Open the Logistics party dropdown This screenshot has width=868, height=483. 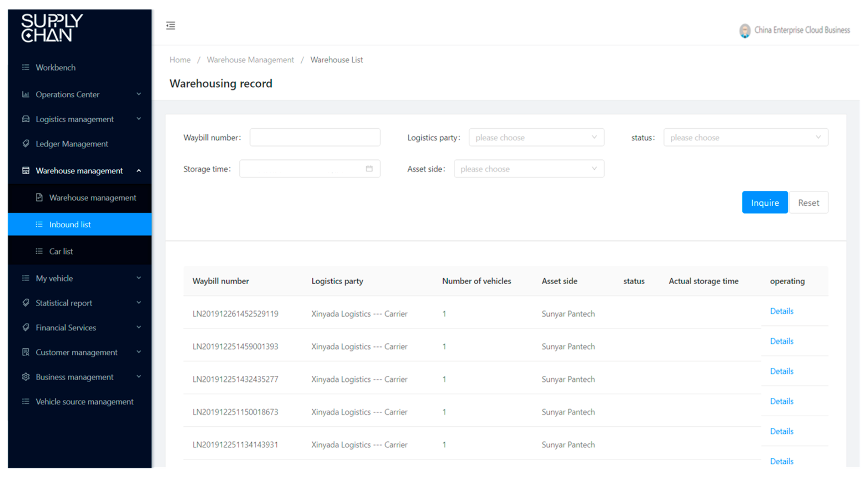click(536, 138)
